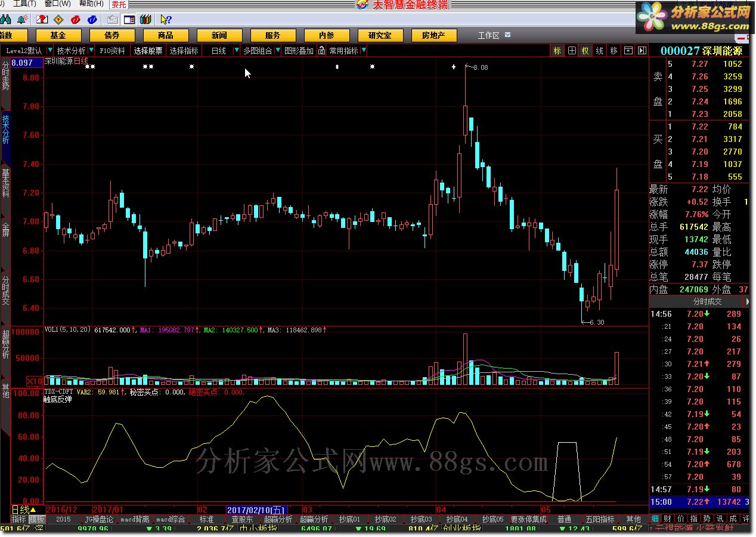Click the red circular info icon
Viewport: 756px width, 537px height.
[76, 19]
